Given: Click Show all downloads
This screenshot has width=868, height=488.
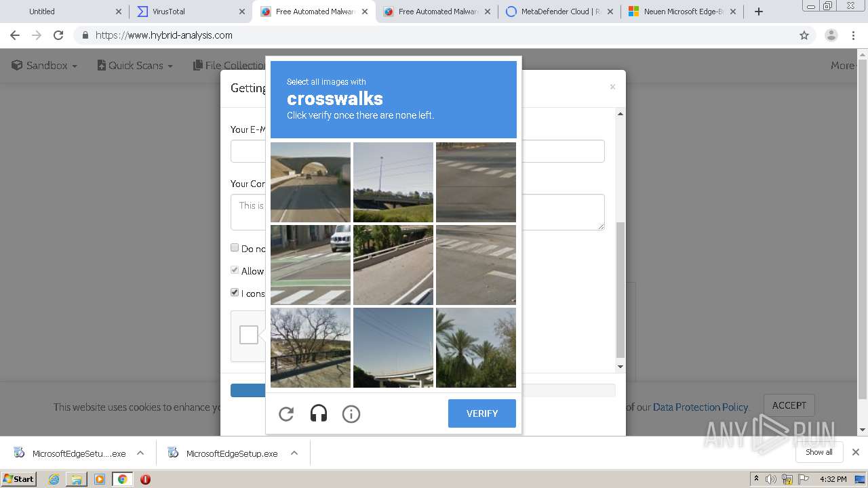Looking at the screenshot, I should pyautogui.click(x=819, y=452).
